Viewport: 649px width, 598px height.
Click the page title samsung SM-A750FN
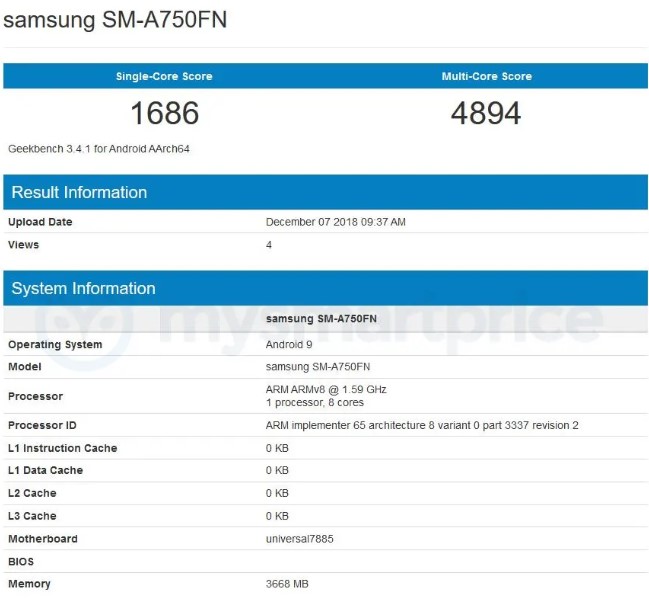click(x=115, y=20)
